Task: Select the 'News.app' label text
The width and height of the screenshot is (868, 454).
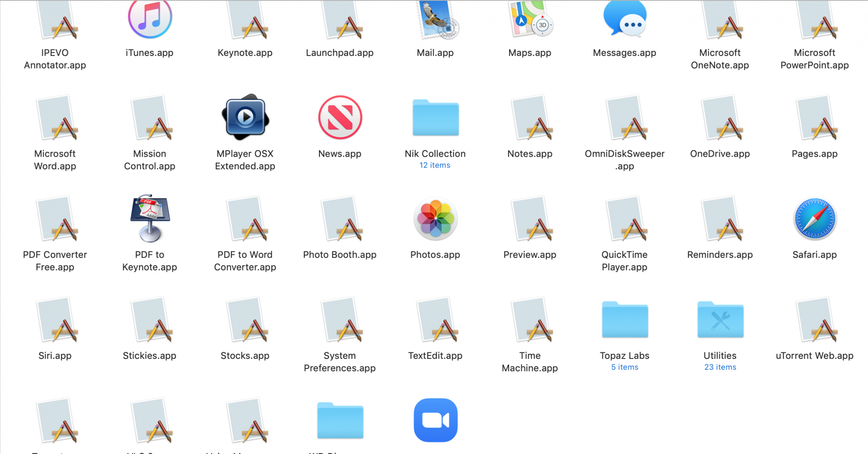Action: pyautogui.click(x=340, y=154)
